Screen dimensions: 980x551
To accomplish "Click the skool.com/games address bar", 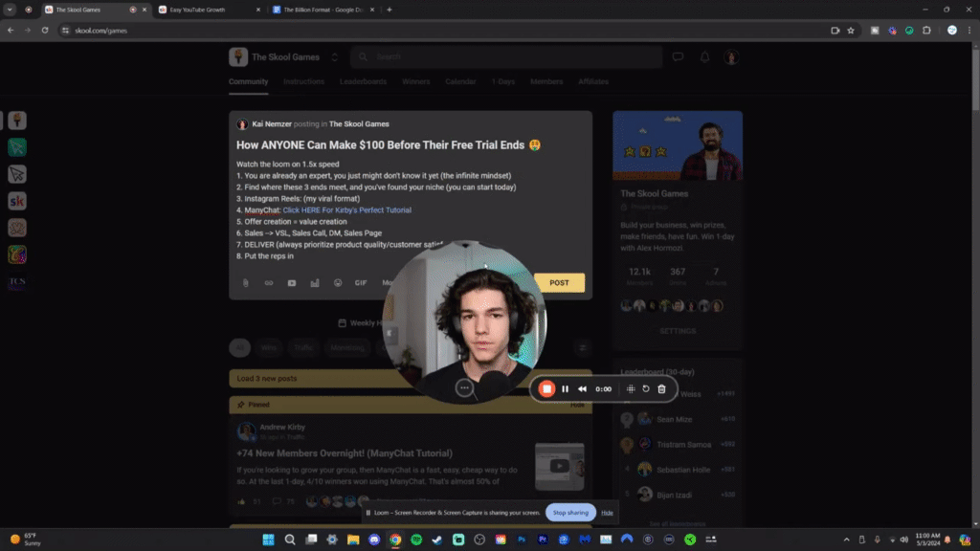I will [x=444, y=30].
